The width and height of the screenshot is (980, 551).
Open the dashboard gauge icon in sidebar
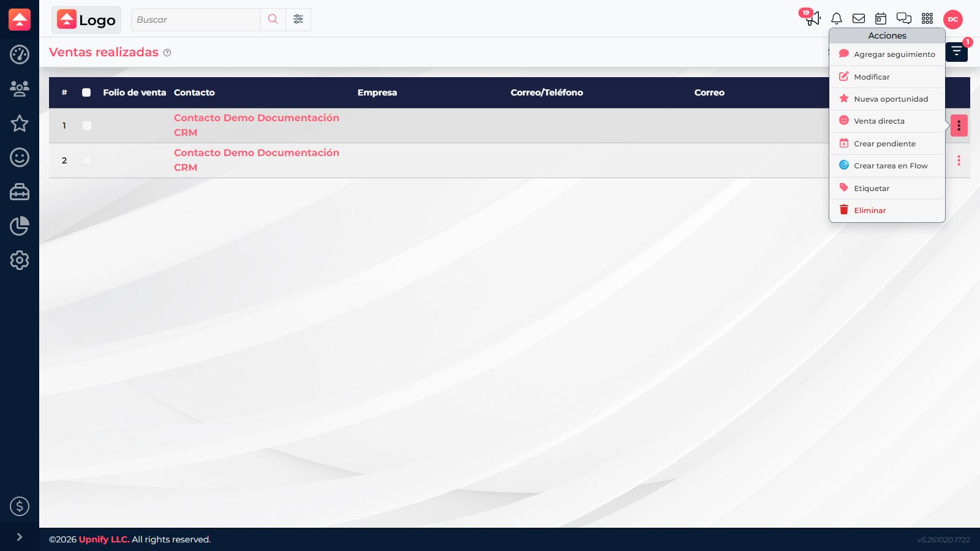coord(20,54)
